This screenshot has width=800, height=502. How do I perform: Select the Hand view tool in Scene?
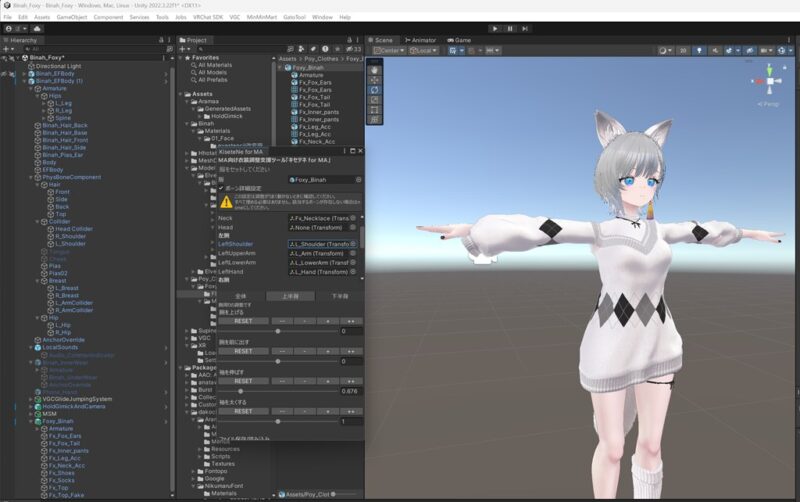point(375,69)
